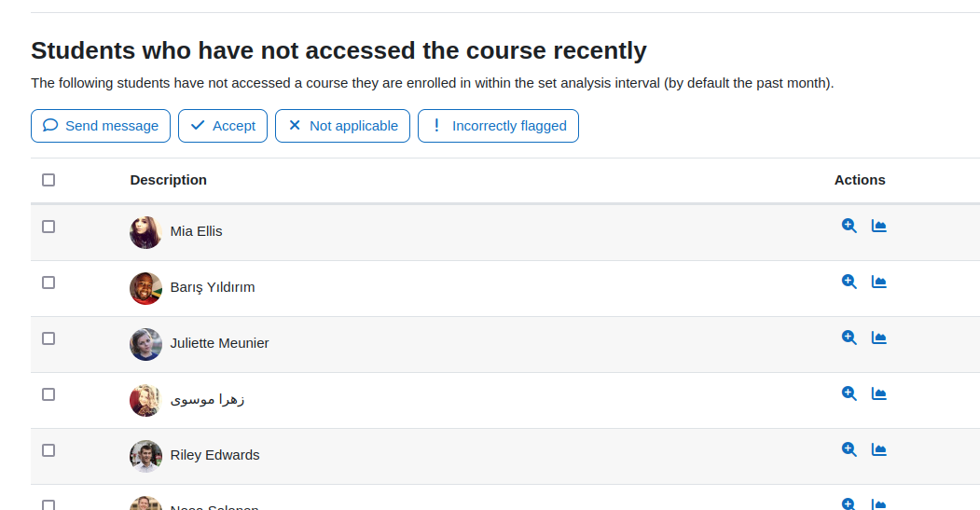This screenshot has height=510, width=980.
Task: View outline report chart for زهرا موسوی
Action: click(878, 393)
